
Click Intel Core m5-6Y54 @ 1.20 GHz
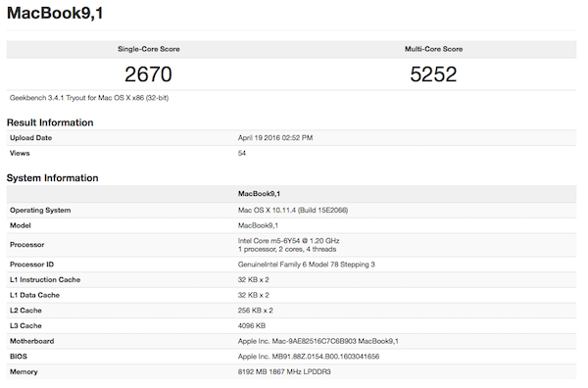tap(289, 241)
